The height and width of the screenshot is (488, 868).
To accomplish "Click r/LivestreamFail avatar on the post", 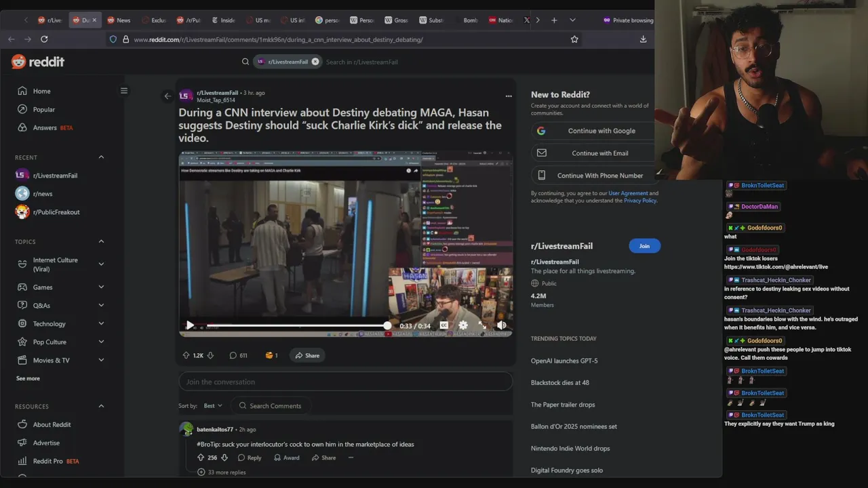I will point(185,96).
